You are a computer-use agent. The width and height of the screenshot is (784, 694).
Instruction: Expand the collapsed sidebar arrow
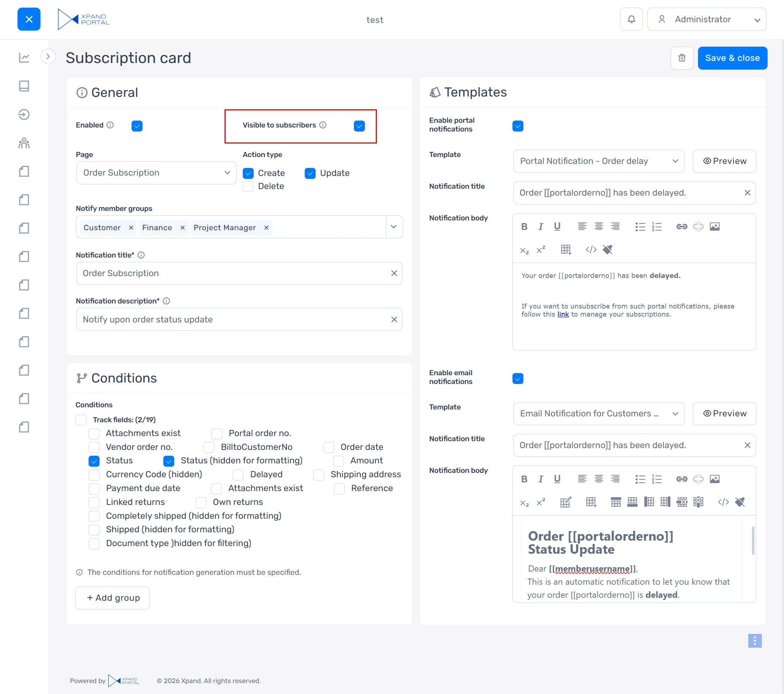click(48, 57)
